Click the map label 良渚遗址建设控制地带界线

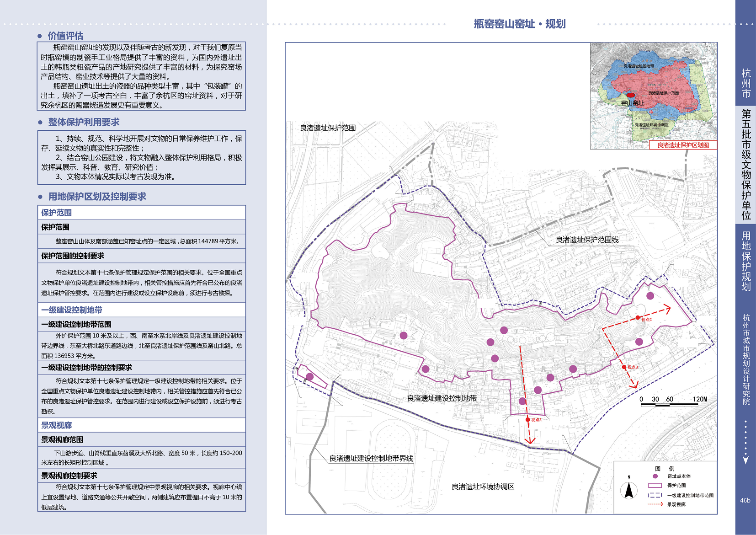point(371,459)
